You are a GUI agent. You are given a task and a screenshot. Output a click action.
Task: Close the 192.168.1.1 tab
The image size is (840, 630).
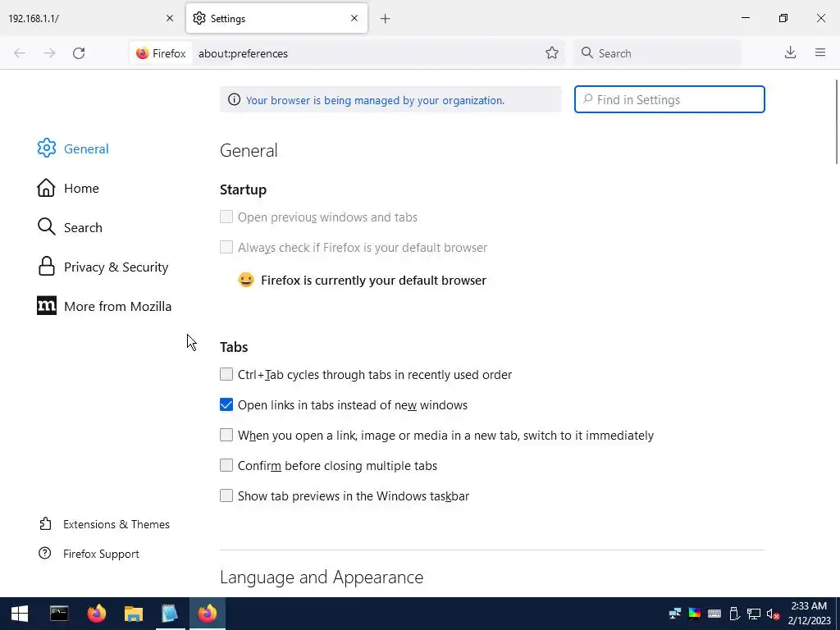tap(170, 18)
